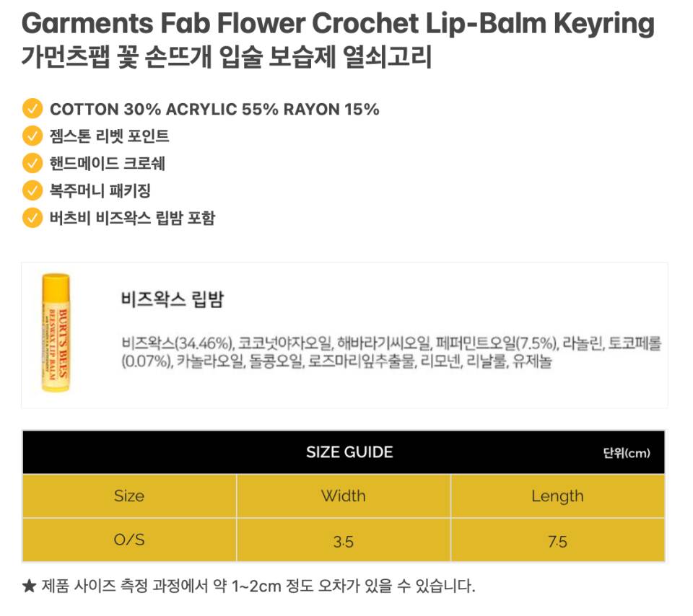Click the 핸드메이드 크로쉐 feature text

[x=108, y=163]
